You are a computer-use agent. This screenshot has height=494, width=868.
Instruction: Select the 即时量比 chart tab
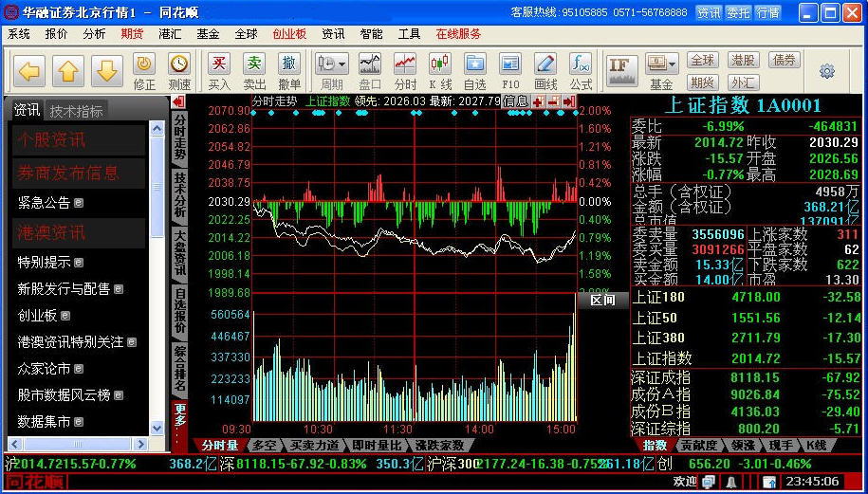pyautogui.click(x=377, y=446)
